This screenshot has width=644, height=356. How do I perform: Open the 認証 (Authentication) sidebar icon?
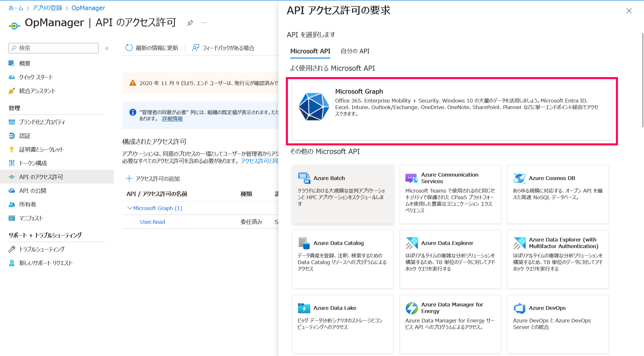point(12,136)
